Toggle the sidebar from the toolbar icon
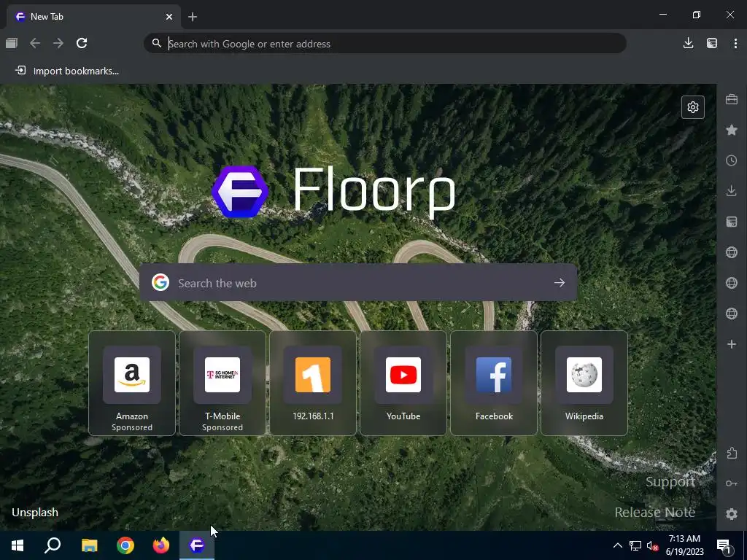Viewport: 747px width, 560px height. (x=712, y=43)
